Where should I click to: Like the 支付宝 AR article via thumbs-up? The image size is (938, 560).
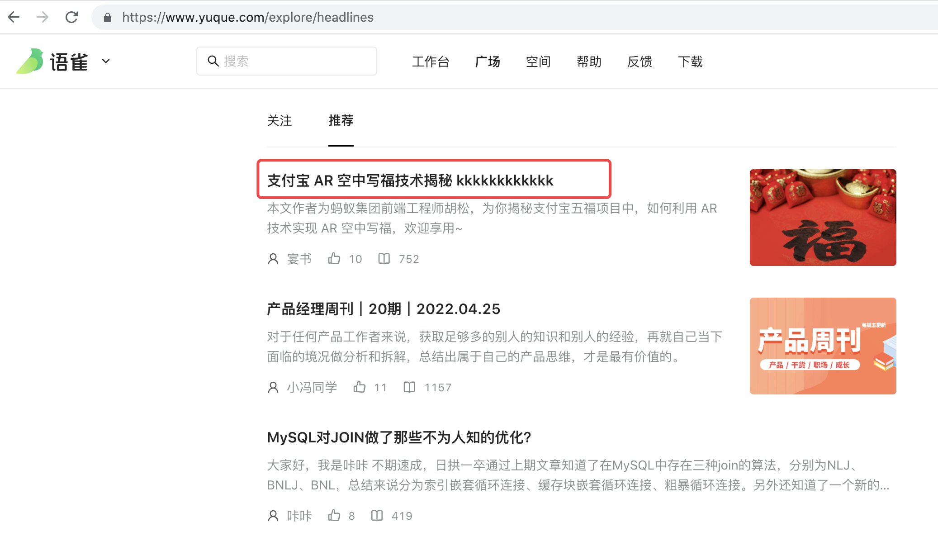point(334,259)
